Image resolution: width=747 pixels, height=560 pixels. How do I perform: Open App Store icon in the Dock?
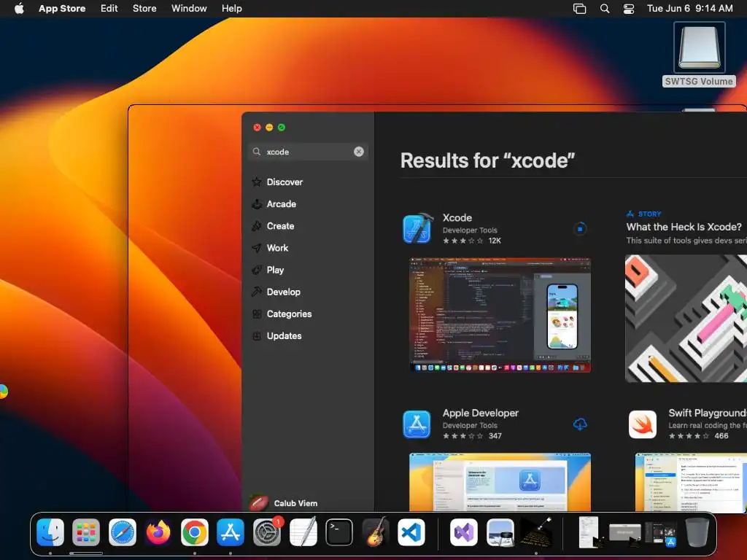click(231, 532)
